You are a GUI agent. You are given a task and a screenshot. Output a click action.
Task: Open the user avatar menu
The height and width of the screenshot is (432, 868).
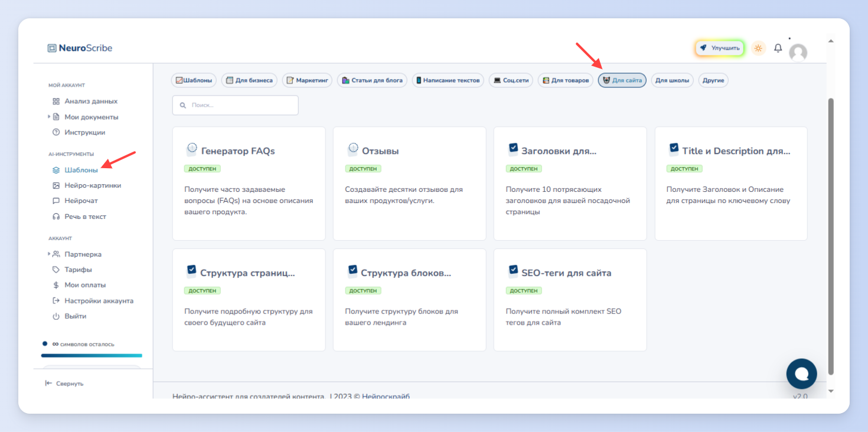click(798, 53)
